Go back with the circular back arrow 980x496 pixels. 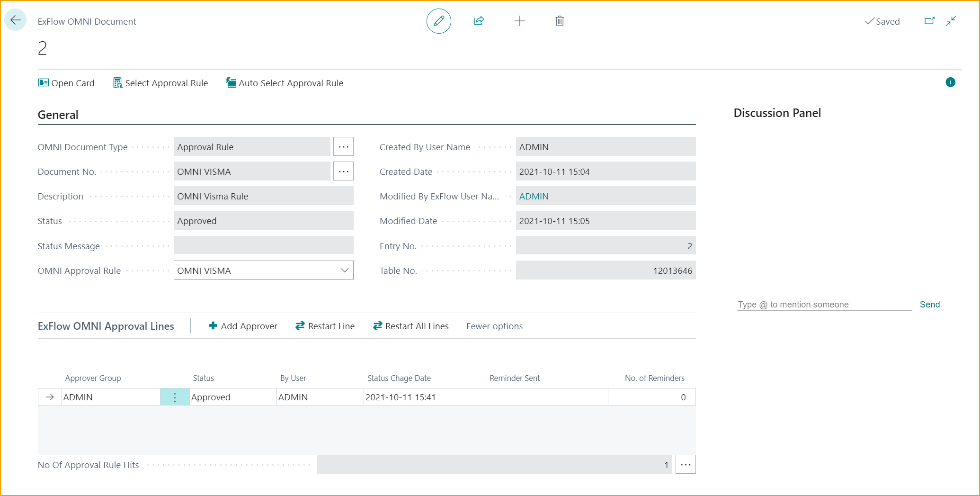[15, 20]
